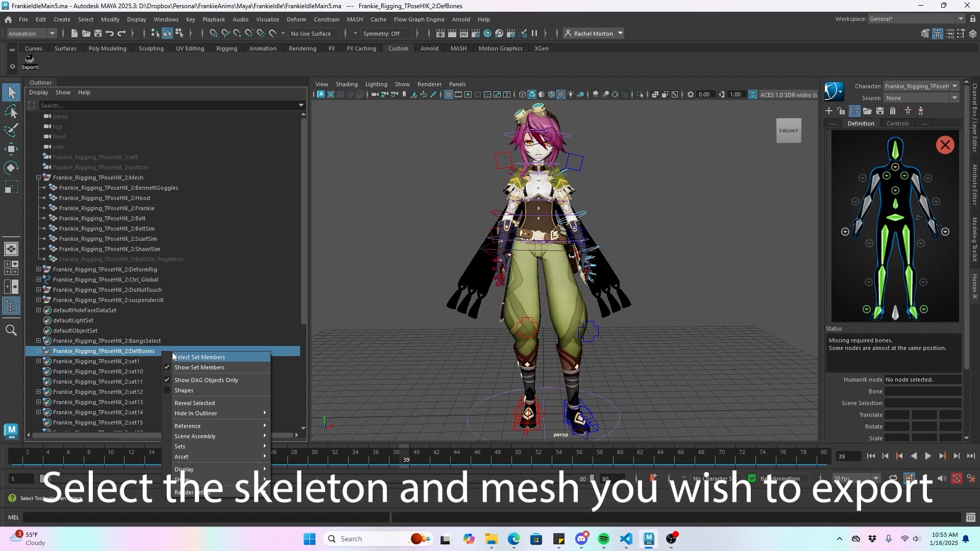Toggle Shapes option in context menu
The width and height of the screenshot is (980, 551).
tap(167, 390)
